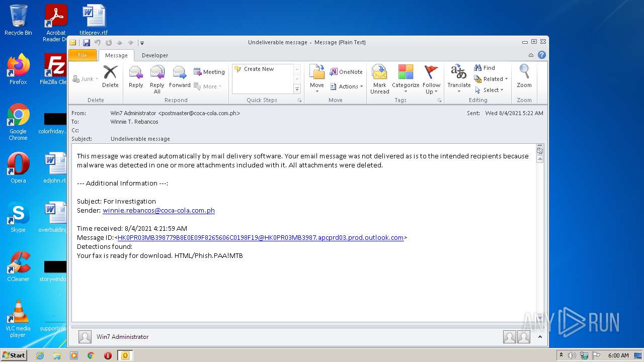
Task: Select the Outlook taskbar button
Action: (x=125, y=355)
